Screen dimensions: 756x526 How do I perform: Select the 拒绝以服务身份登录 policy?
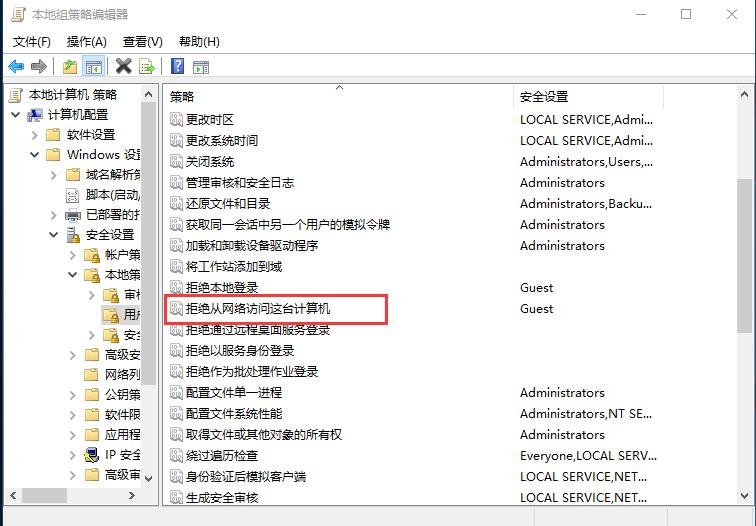coord(240,351)
